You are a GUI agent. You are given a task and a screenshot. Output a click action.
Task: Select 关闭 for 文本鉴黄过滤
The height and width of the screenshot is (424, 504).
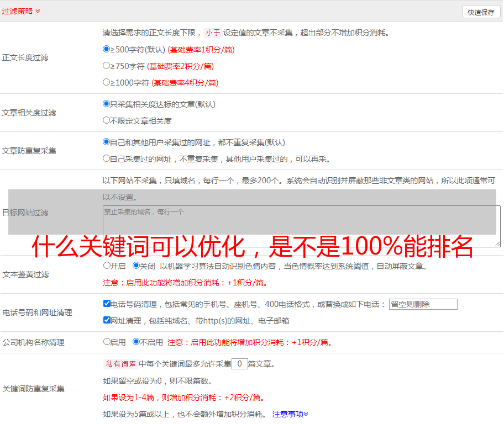(136, 266)
